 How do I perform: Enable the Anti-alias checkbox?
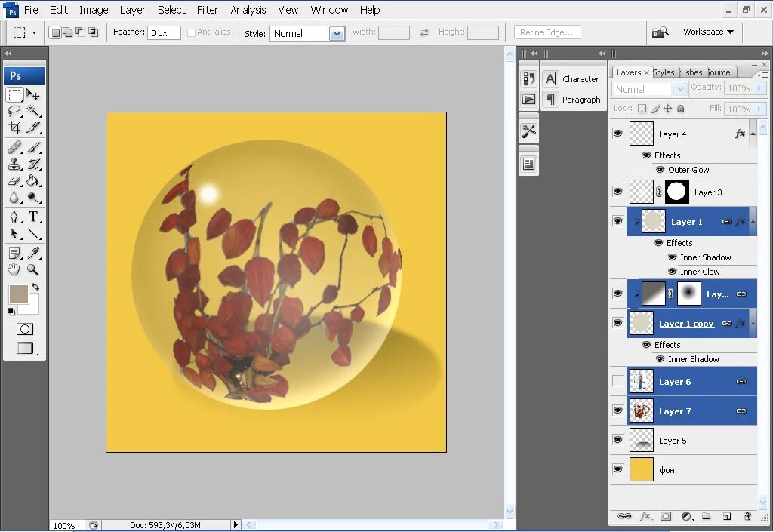pos(191,32)
